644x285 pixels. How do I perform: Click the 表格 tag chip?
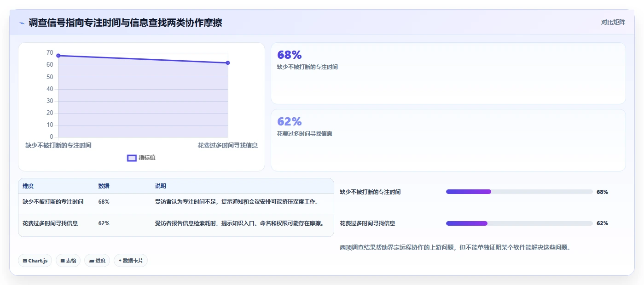(68, 261)
